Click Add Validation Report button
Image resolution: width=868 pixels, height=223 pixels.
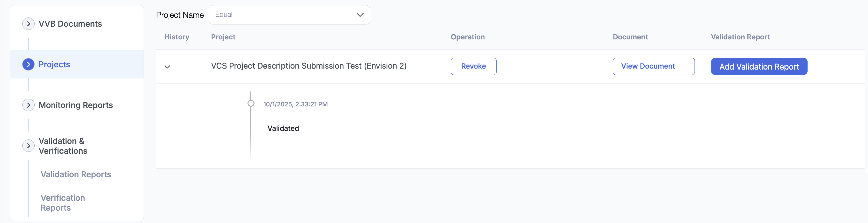pyautogui.click(x=759, y=66)
